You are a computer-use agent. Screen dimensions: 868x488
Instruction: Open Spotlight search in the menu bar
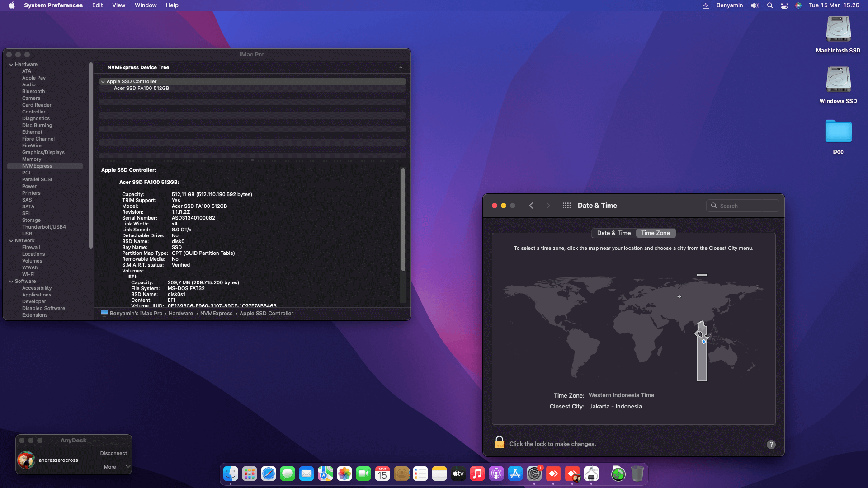tap(770, 5)
